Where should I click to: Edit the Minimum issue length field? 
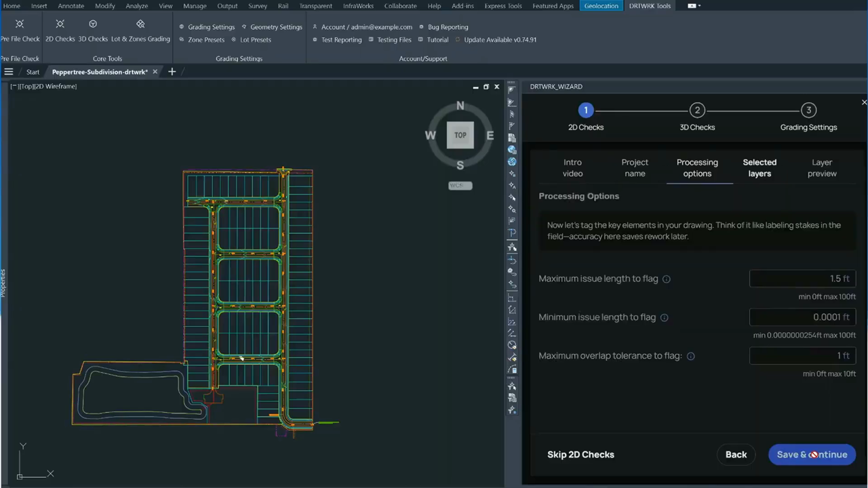(x=802, y=317)
